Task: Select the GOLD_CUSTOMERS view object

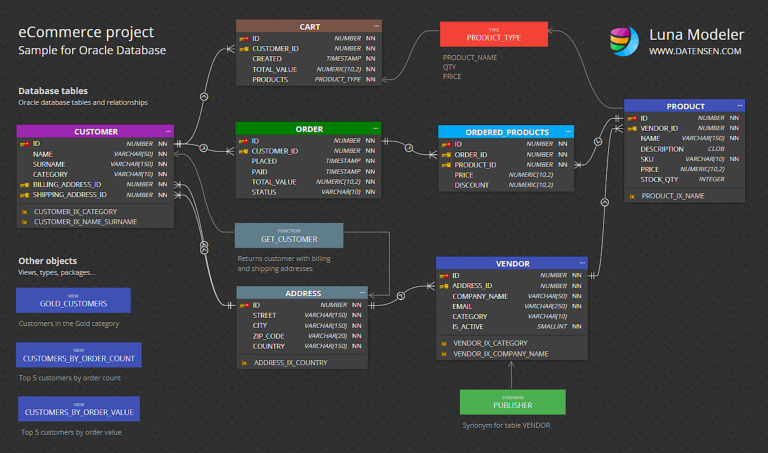Action: [x=73, y=300]
